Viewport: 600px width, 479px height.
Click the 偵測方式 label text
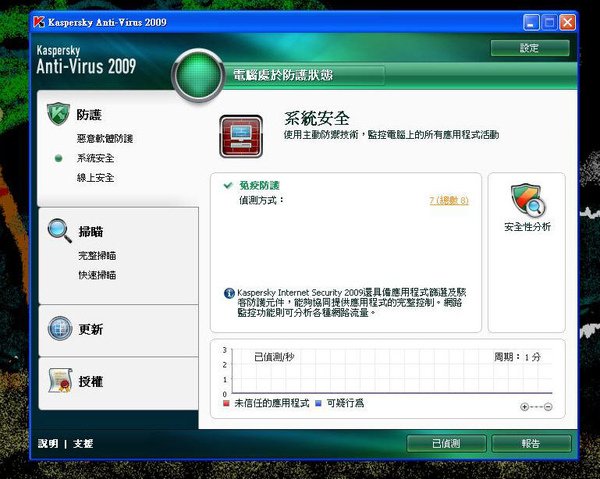[x=262, y=200]
